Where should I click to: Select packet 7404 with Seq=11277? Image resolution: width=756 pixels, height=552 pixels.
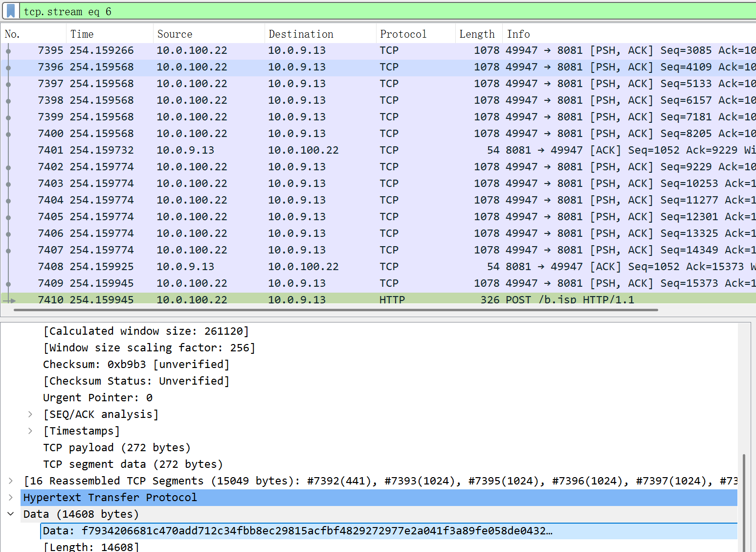pyautogui.click(x=378, y=200)
